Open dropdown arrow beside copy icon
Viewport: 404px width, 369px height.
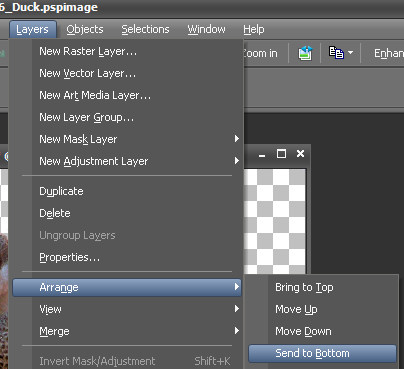click(x=351, y=53)
